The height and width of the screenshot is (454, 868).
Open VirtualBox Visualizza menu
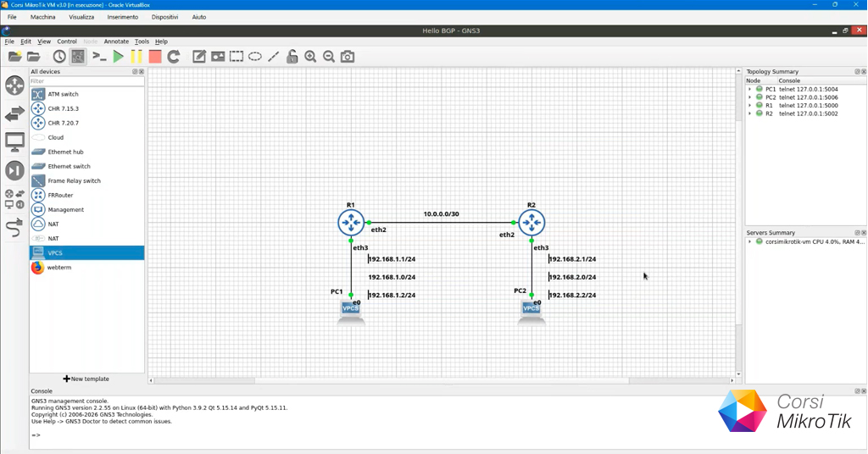point(81,17)
